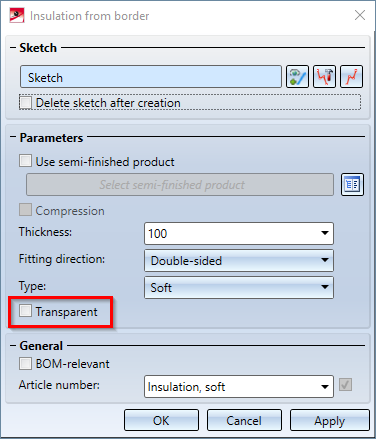Click the new sketch polyline icon
The height and width of the screenshot is (439, 376).
(351, 77)
